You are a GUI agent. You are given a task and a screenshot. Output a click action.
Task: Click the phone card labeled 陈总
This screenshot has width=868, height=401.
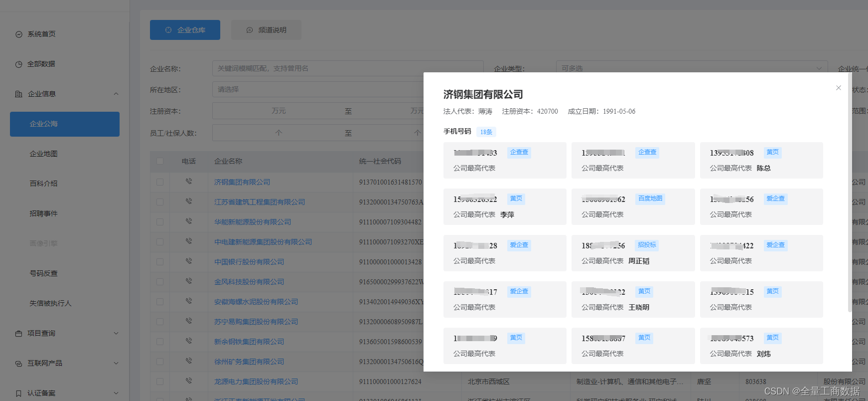click(x=761, y=160)
